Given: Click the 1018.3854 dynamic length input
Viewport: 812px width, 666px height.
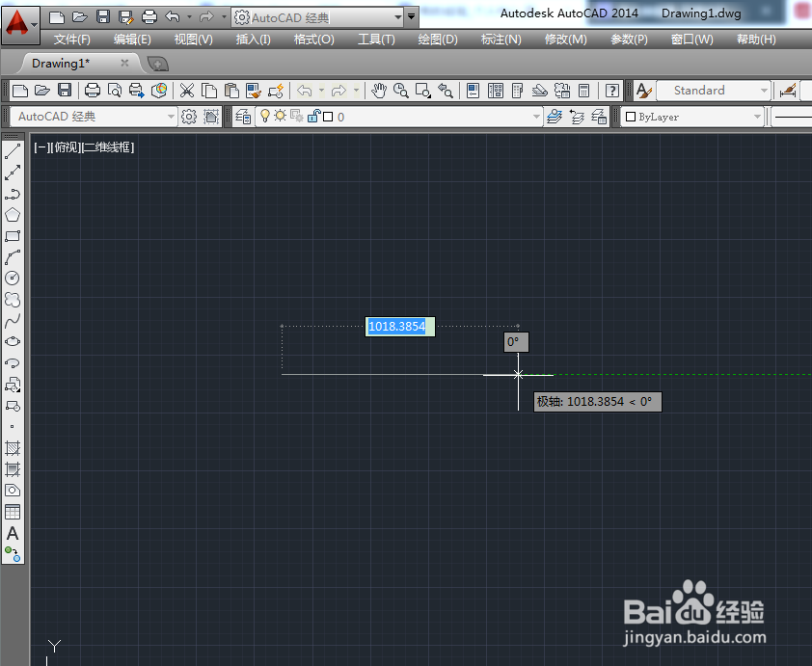Looking at the screenshot, I should 400,327.
